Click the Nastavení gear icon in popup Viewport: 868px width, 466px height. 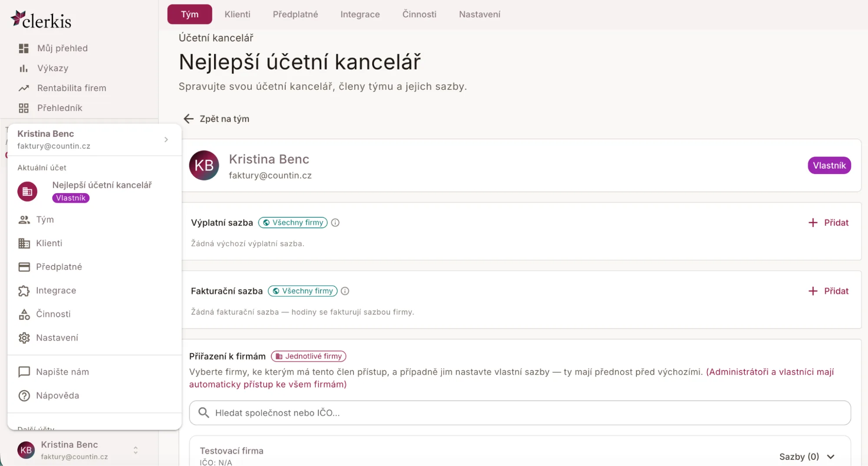(24, 338)
